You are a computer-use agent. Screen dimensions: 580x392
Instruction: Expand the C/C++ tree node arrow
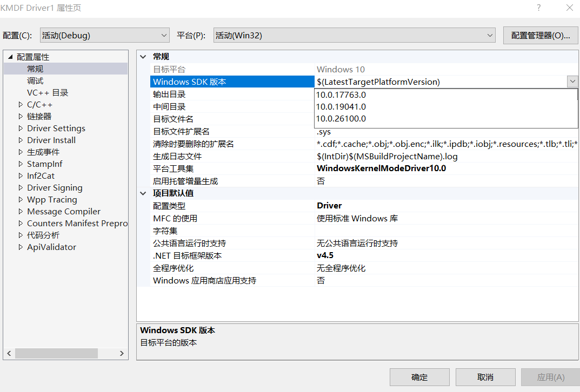click(x=21, y=105)
